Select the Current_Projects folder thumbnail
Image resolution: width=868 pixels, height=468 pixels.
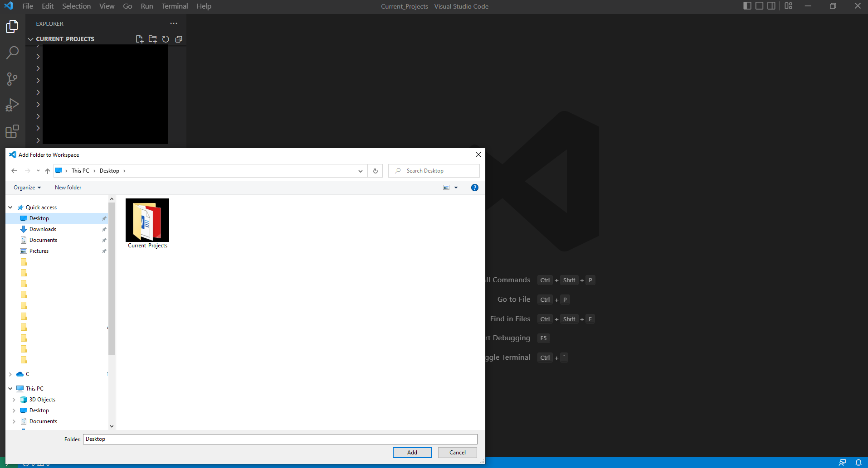click(x=147, y=221)
